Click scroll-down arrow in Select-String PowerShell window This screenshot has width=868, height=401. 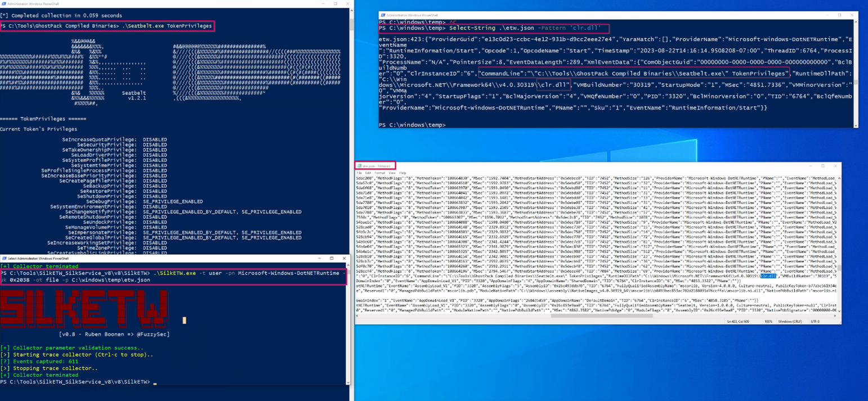point(856,125)
